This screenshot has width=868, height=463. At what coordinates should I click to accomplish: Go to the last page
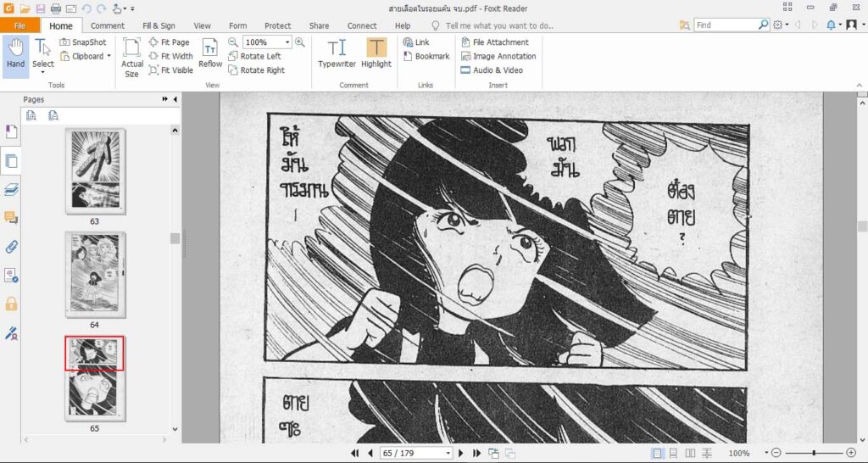tap(476, 453)
